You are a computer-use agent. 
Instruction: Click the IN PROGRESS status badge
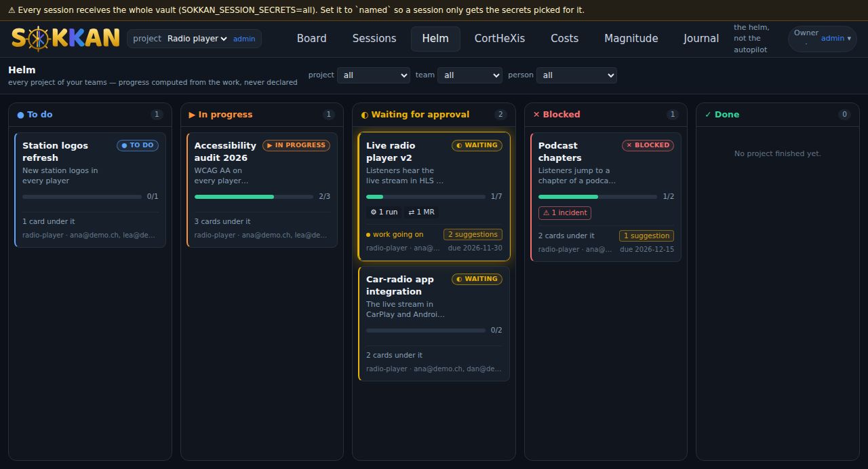[x=296, y=145]
